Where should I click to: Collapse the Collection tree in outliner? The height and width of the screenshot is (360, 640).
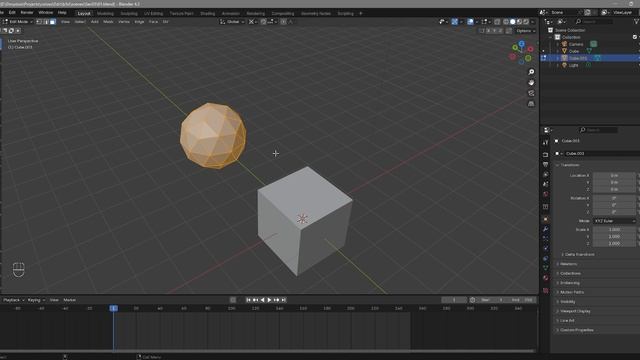coord(551,37)
